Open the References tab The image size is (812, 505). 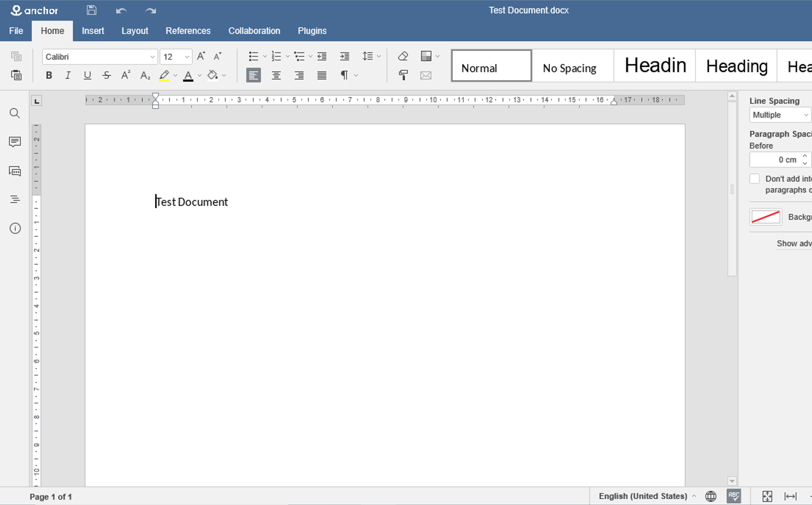(x=188, y=31)
